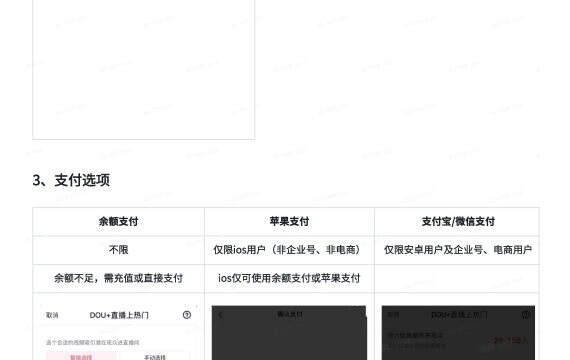570x360 pixels.
Task: Click the 3、支付选项 section heading
Action: click(x=71, y=180)
